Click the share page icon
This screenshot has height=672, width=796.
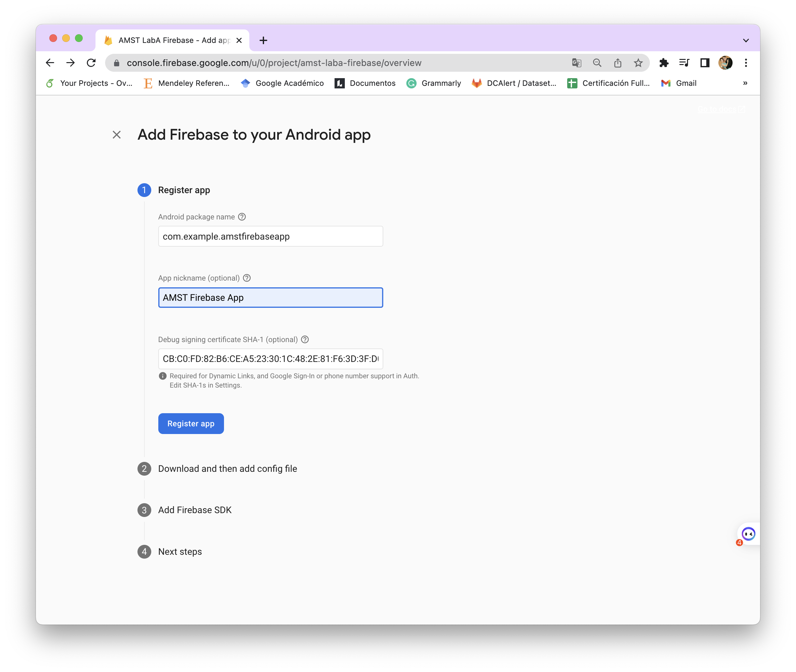[618, 63]
